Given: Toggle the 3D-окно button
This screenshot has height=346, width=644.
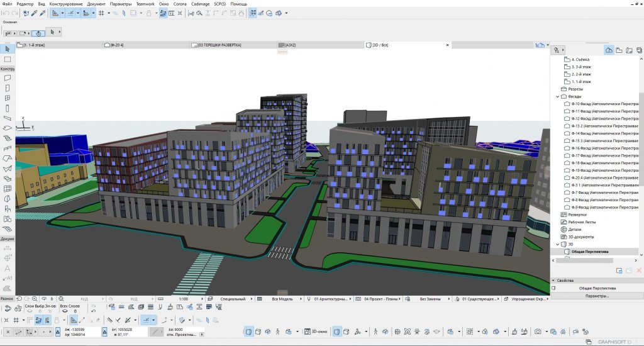Looking at the screenshot, I should tap(315, 331).
